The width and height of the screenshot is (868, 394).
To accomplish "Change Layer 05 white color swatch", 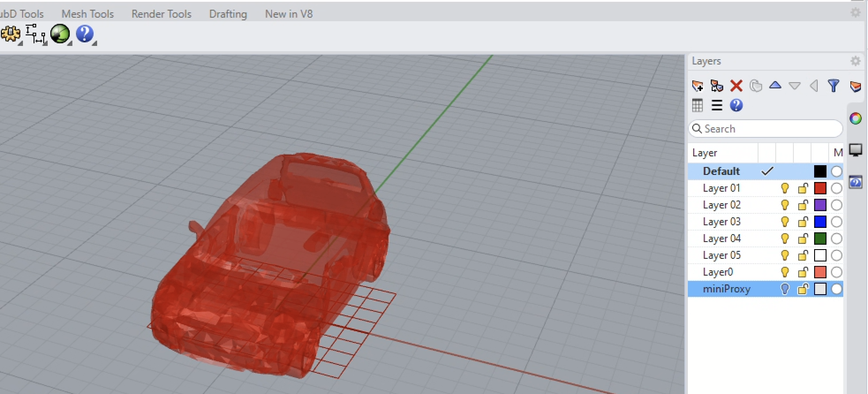I will coord(820,255).
